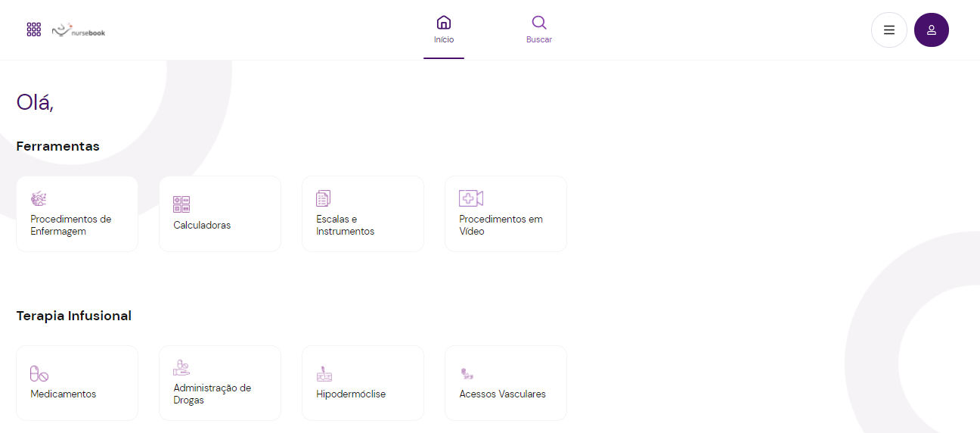Click the Início home icon
Viewport: 980px width, 433px height.
click(x=444, y=22)
